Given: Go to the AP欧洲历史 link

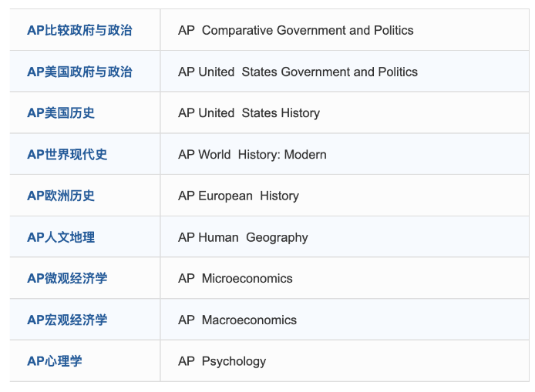Looking at the screenshot, I should click(61, 196).
